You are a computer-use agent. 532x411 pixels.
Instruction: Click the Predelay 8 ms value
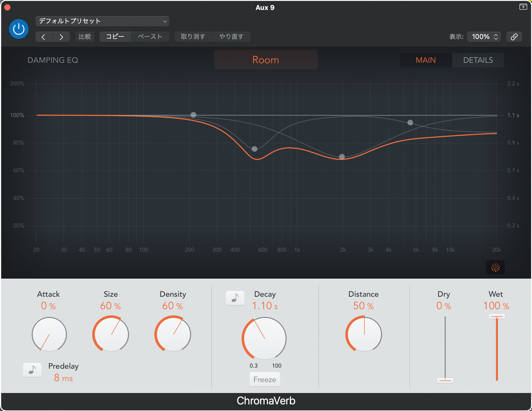(x=63, y=378)
